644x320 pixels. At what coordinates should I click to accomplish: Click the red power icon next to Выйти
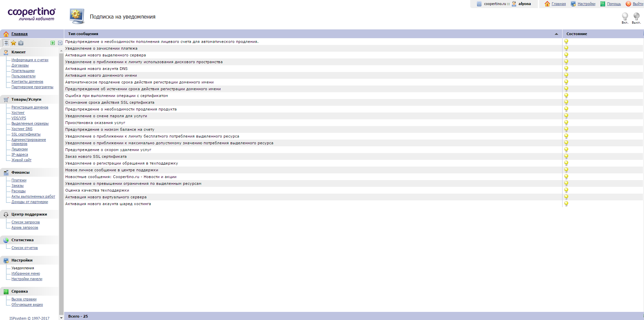628,4
